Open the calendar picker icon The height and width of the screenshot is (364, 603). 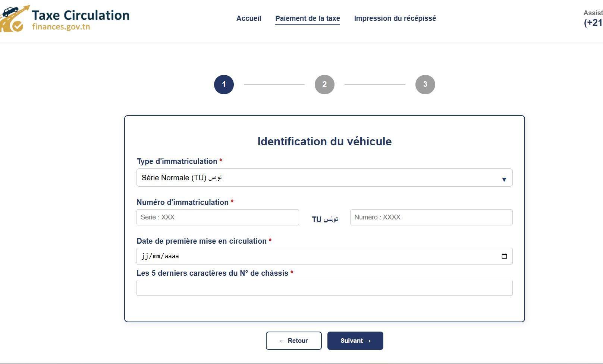(x=504, y=256)
